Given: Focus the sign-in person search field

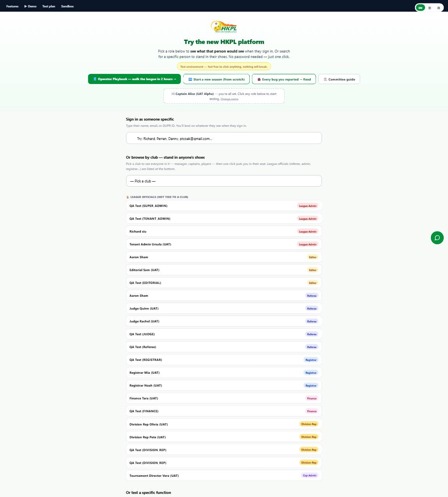Looking at the screenshot, I should (x=224, y=138).
